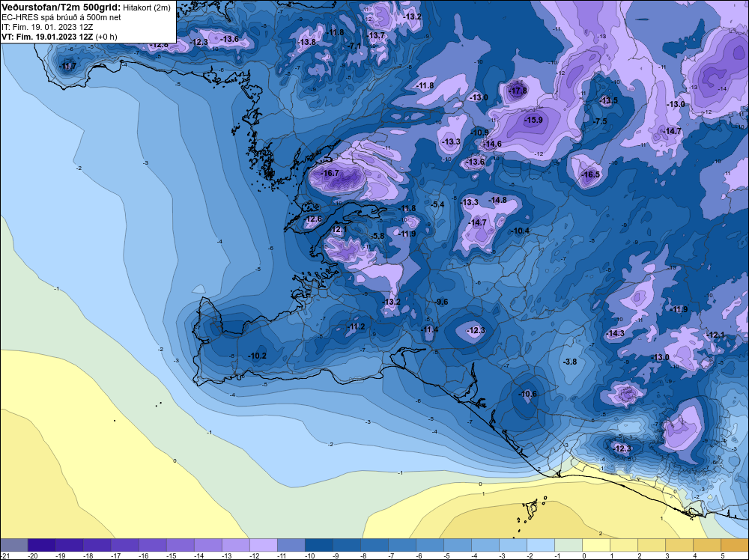Screen dimensions: 749x560
Task: Click the -13.8 temperature label
Action: click(306, 42)
